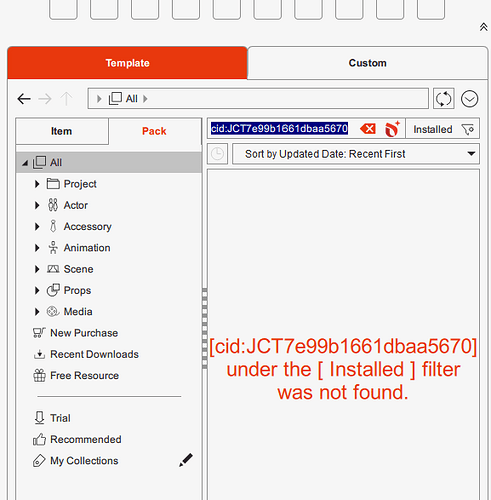Expand the Props tree node
Screen dimensions: 491x500
tap(37, 290)
